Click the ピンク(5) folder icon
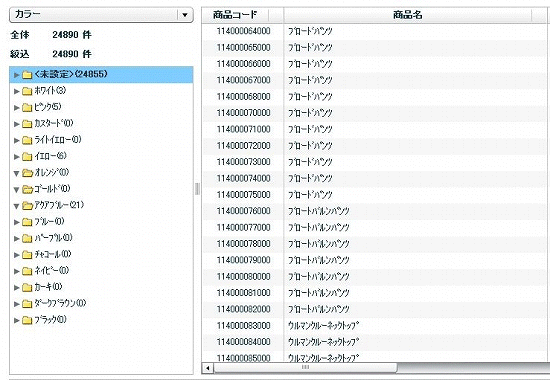The height and width of the screenshot is (380, 550). coord(27,107)
